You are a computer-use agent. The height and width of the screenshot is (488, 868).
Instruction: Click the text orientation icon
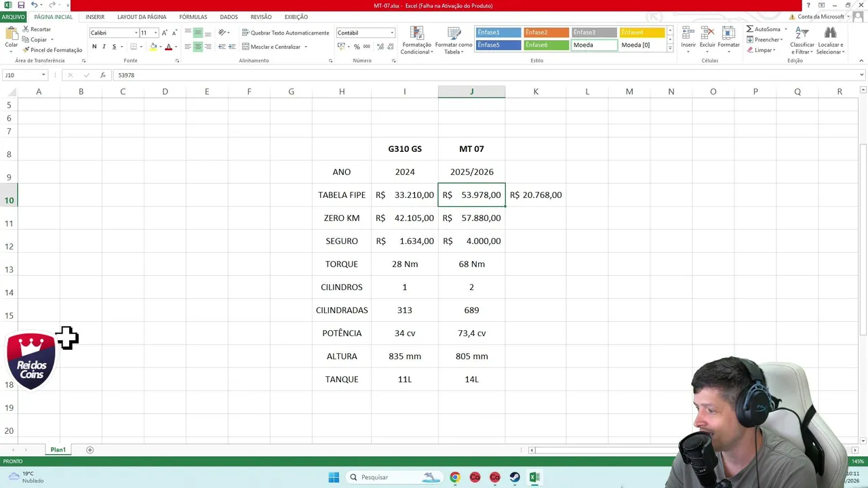(x=222, y=33)
